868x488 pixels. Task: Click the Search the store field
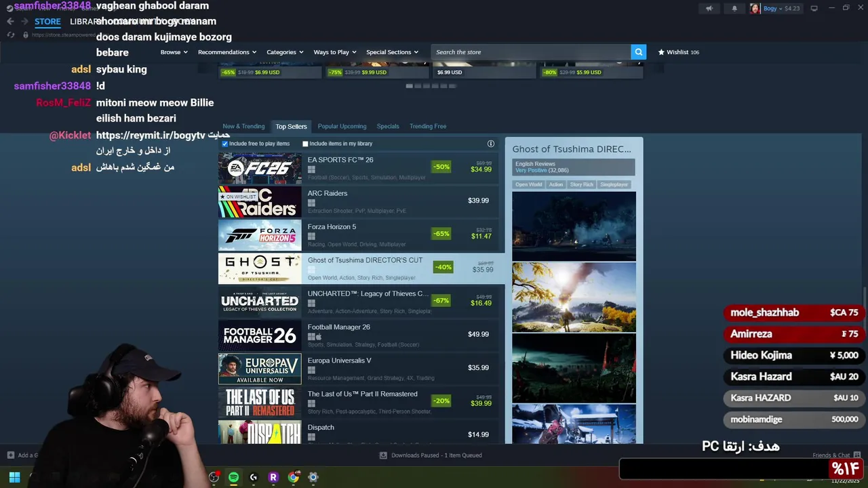pyautogui.click(x=531, y=52)
